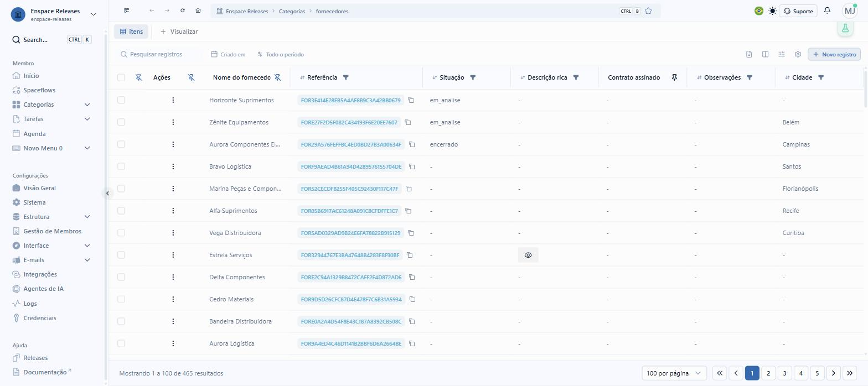Open language selector Brazil flag icon

[759, 11]
